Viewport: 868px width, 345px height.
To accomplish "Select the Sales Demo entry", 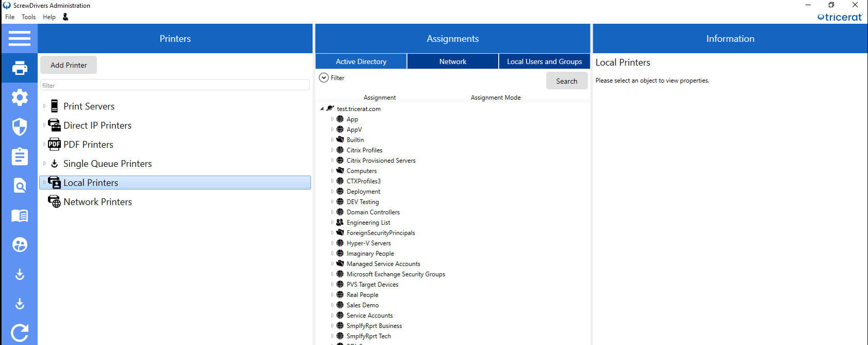I will point(363,305).
